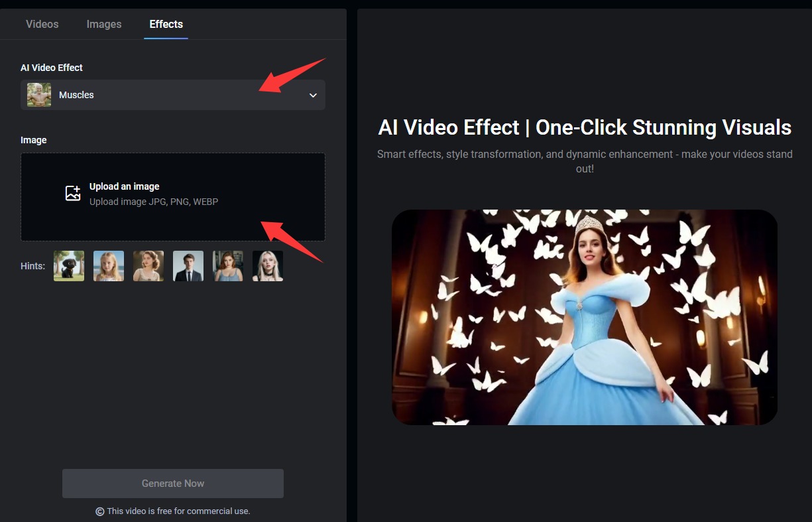Open the AI Video Effect dropdown
812x522 pixels.
pos(173,95)
